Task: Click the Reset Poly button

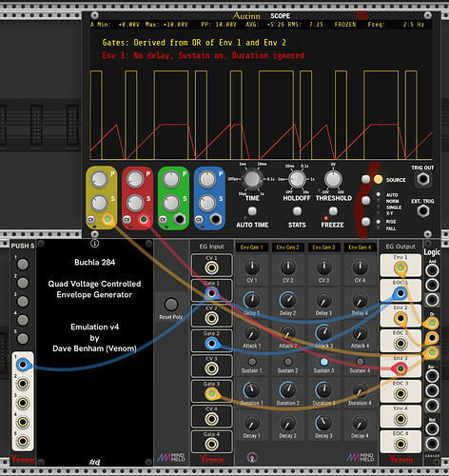Action: coord(171,305)
